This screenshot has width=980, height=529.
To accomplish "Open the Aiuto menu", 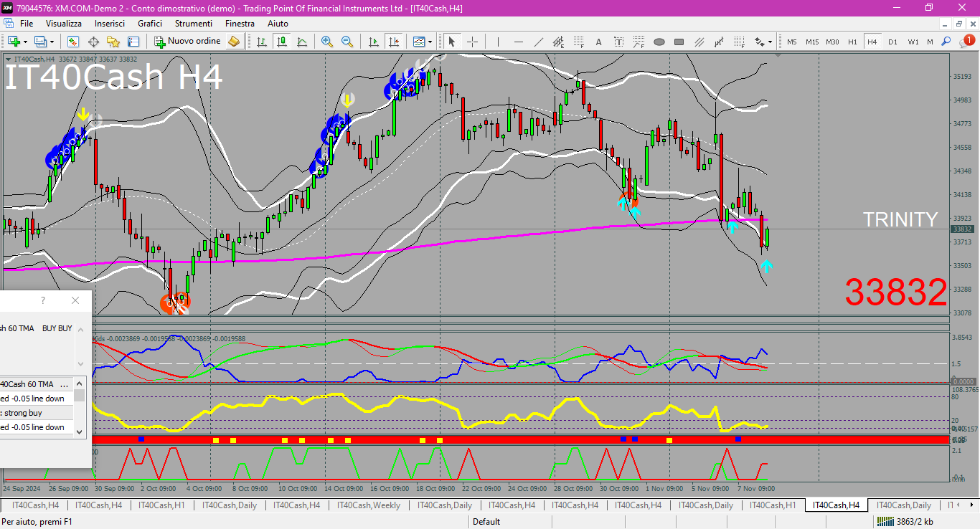I will pos(278,24).
